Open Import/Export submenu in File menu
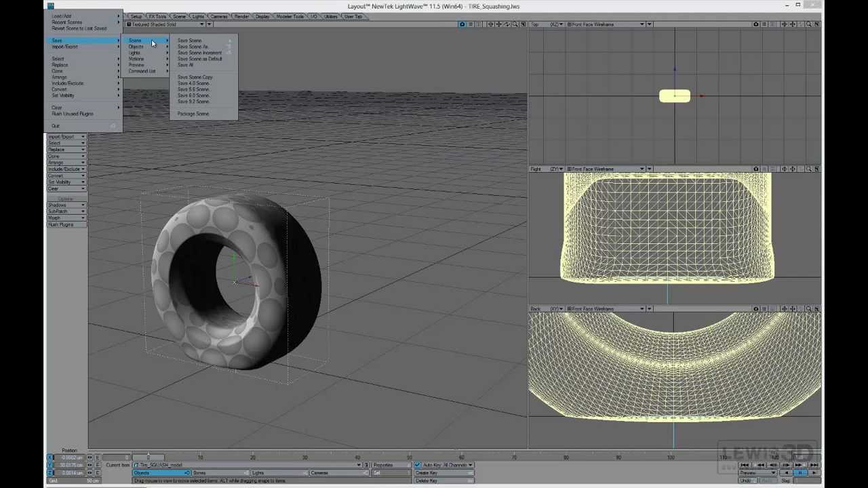The height and width of the screenshot is (488, 868). (83, 46)
